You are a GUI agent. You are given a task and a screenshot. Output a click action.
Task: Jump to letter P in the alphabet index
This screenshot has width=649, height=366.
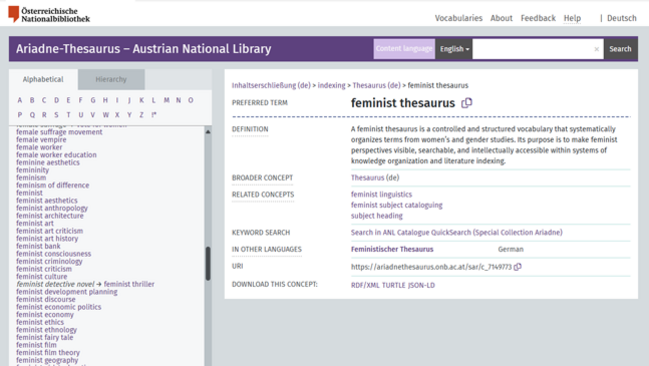[x=19, y=115]
